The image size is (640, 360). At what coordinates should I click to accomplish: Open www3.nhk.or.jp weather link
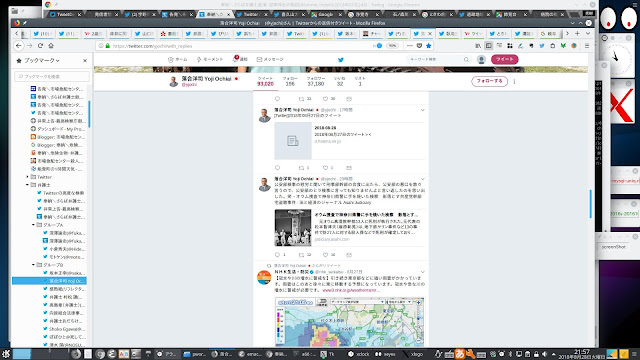pos(351,290)
